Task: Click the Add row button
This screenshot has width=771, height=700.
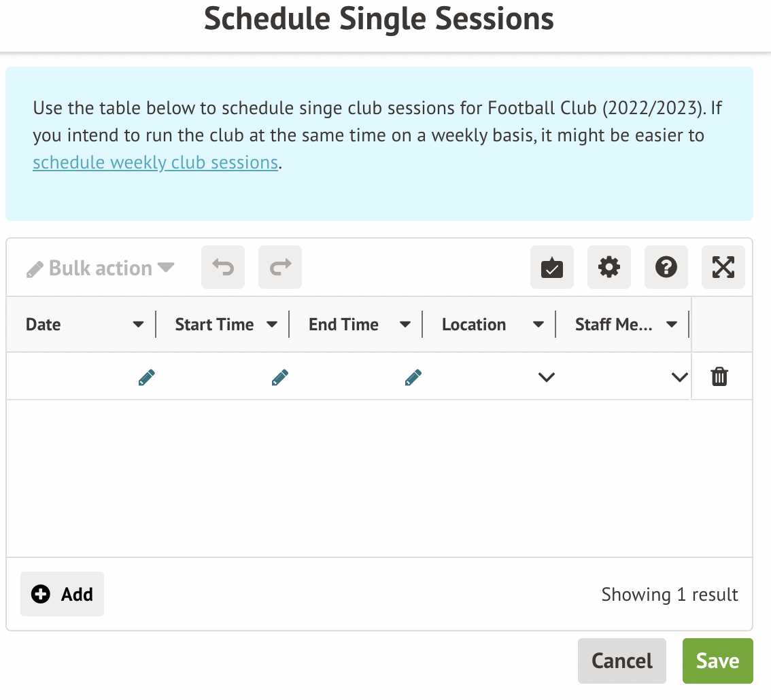Action: 63,594
